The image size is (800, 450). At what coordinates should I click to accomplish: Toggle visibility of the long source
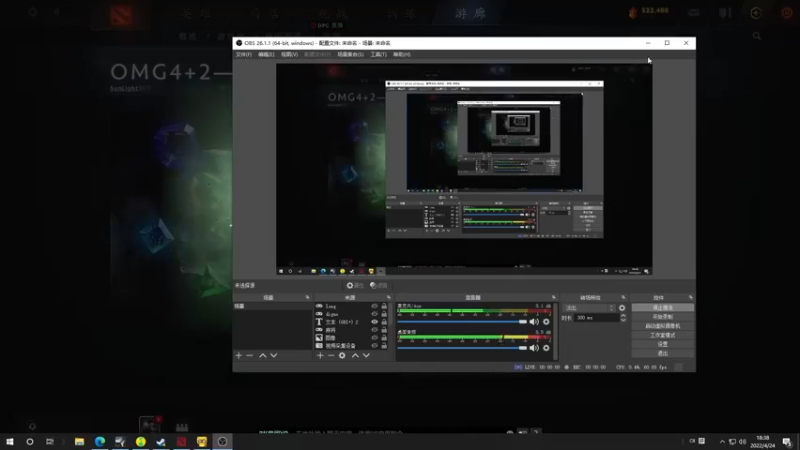tap(374, 306)
